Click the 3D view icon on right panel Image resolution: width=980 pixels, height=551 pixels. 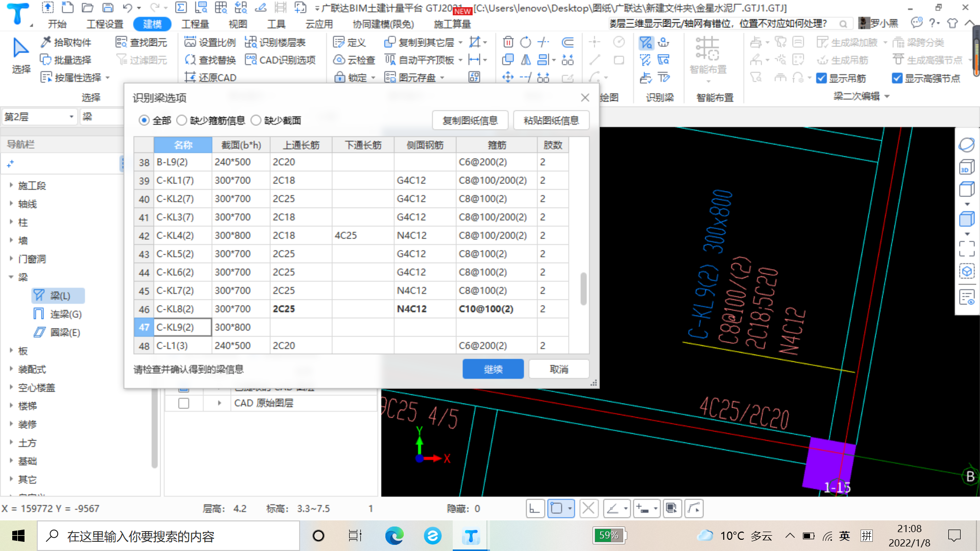click(967, 167)
